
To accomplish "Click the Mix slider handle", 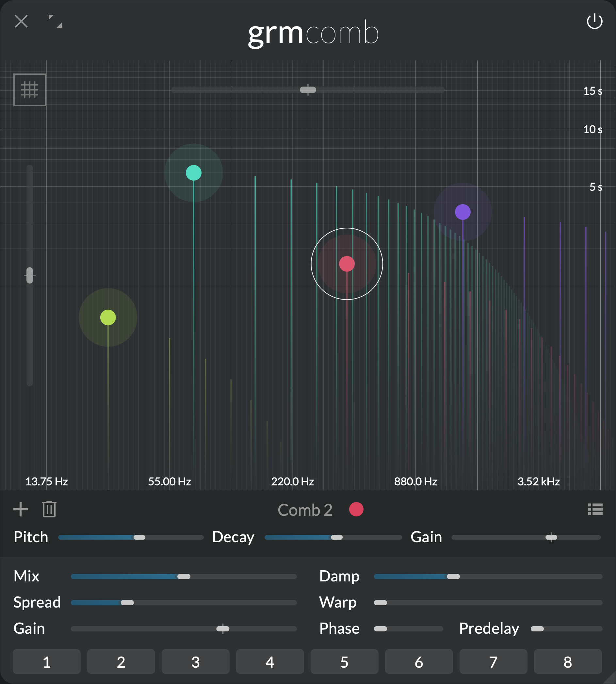I will [x=184, y=577].
